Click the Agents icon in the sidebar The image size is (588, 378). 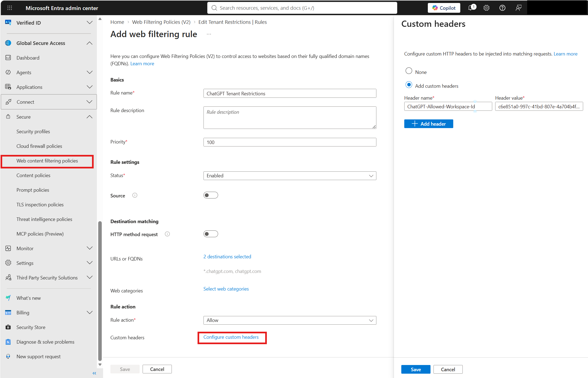click(x=8, y=72)
